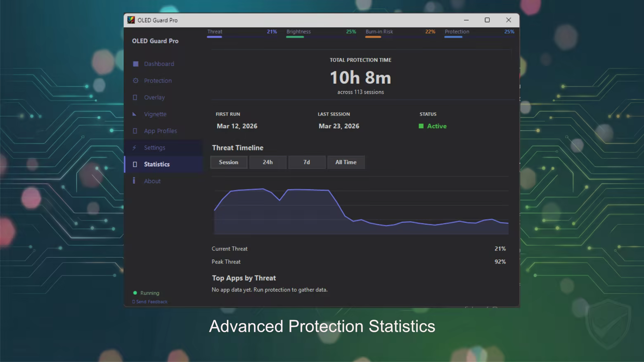Select the Session timeline range
Screen dimensions: 644x362
click(x=229, y=162)
